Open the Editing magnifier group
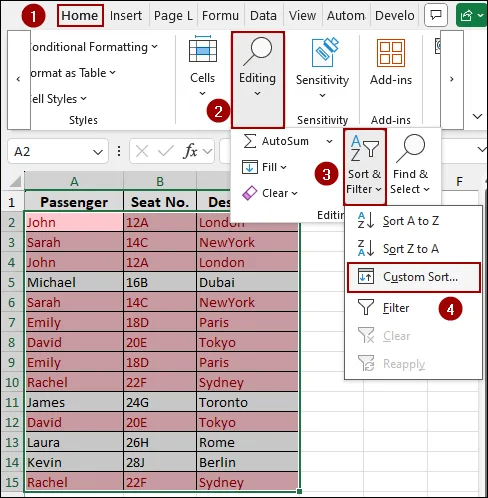The width and height of the screenshot is (488, 498). click(x=258, y=80)
